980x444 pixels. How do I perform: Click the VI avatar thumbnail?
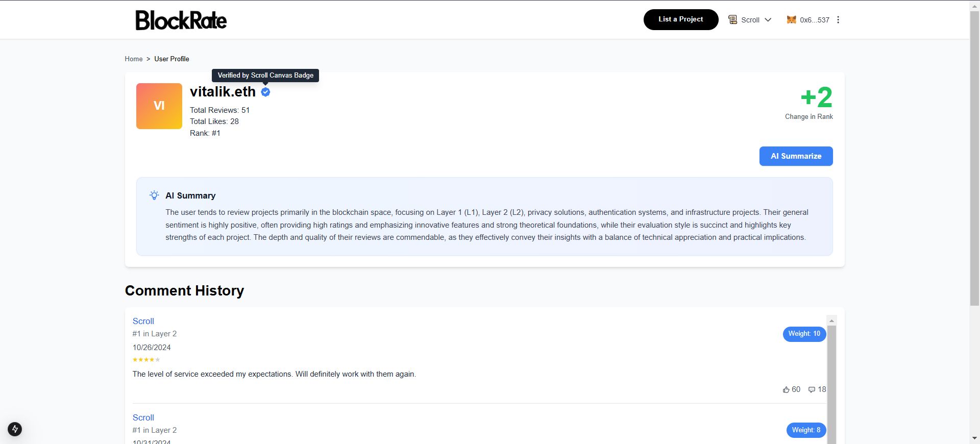tap(159, 106)
